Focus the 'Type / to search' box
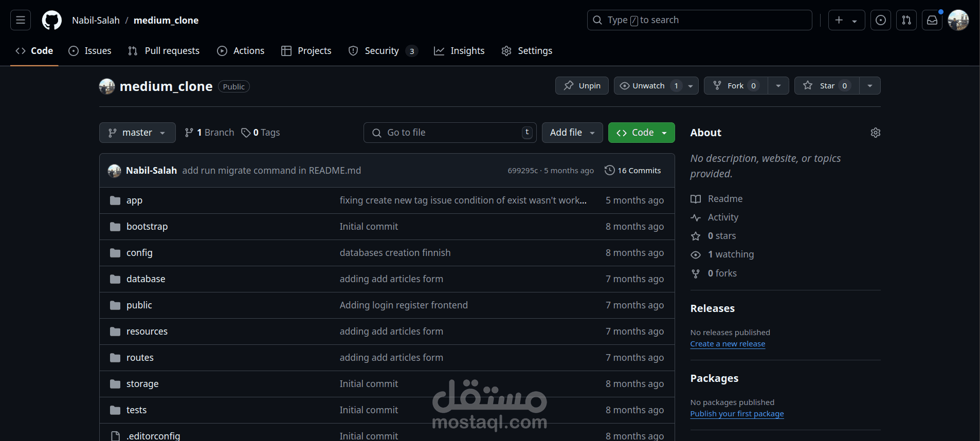 (x=700, y=20)
